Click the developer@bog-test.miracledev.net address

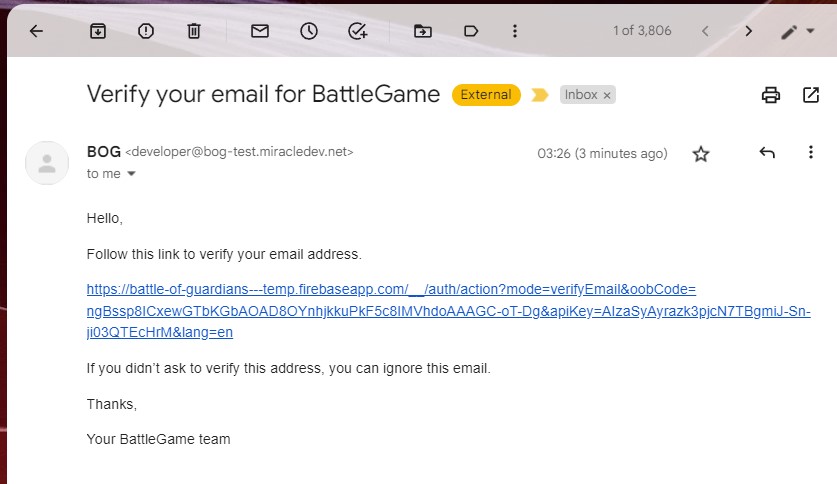coord(239,152)
